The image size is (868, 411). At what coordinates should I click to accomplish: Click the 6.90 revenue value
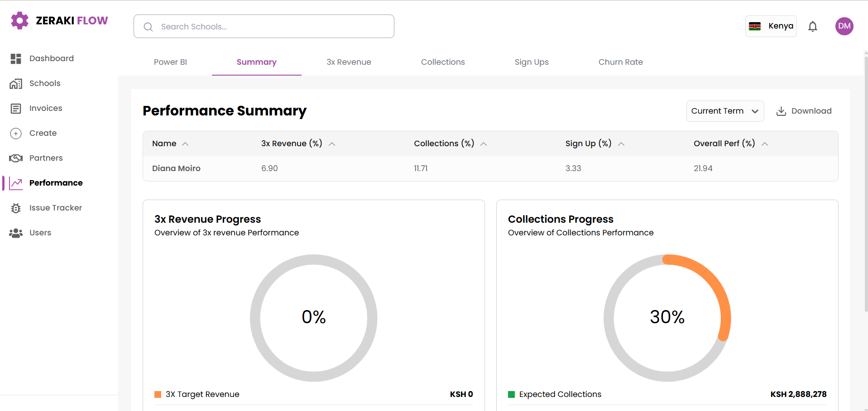269,168
